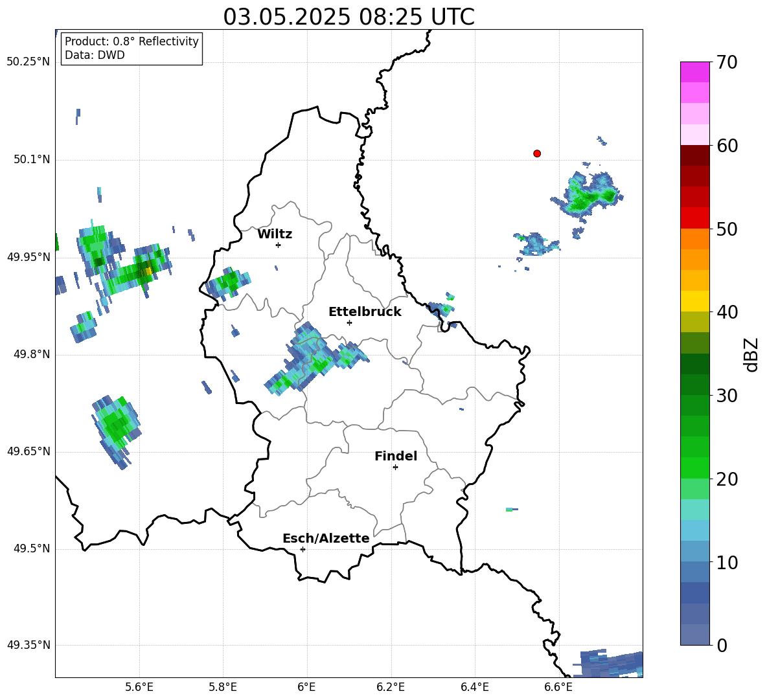Click the 5.8°E longitude label
This screenshot has height=700, width=767.
tap(223, 687)
